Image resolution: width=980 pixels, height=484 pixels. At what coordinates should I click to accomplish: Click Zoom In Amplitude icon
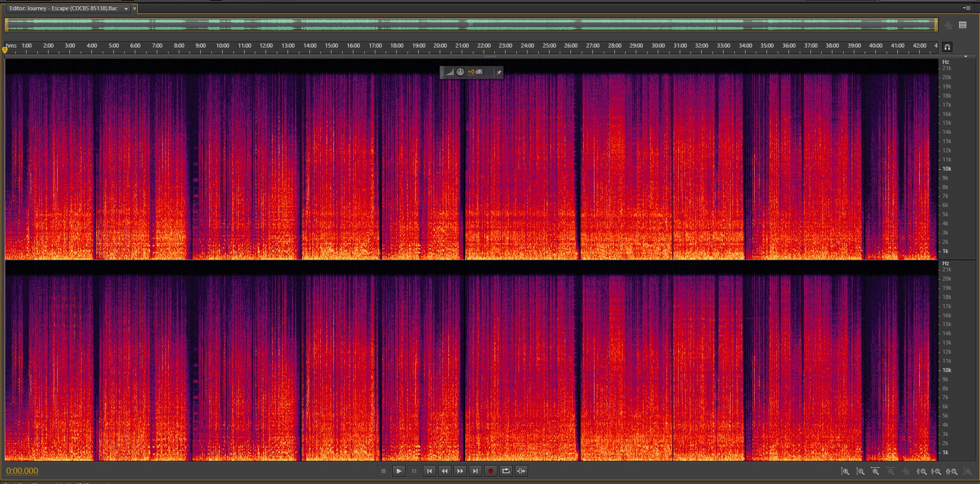(x=845, y=472)
